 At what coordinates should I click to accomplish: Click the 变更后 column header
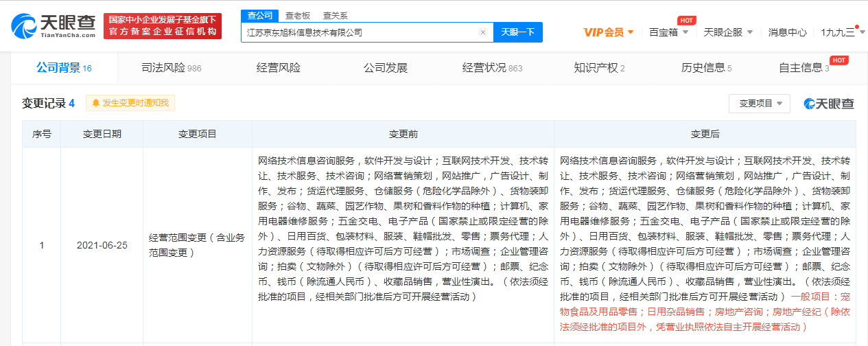coord(705,135)
